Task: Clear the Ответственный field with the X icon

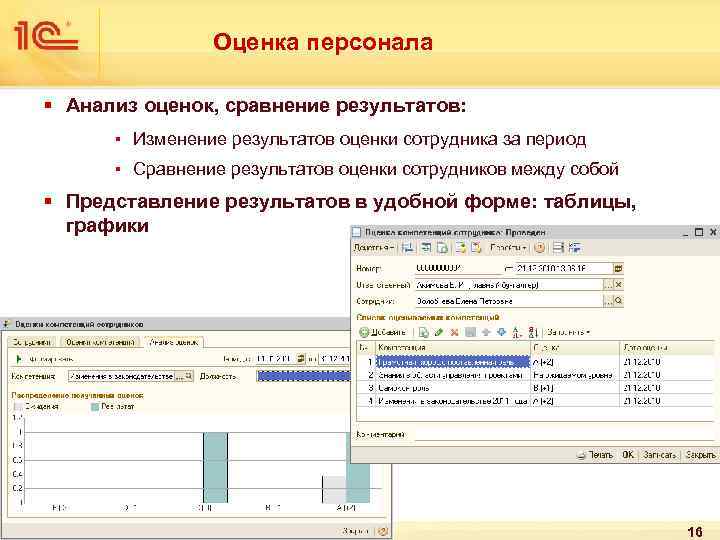Action: pyautogui.click(x=619, y=285)
